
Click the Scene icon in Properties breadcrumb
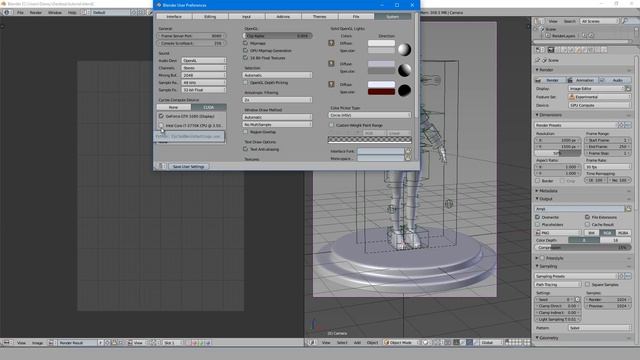pyautogui.click(x=544, y=60)
